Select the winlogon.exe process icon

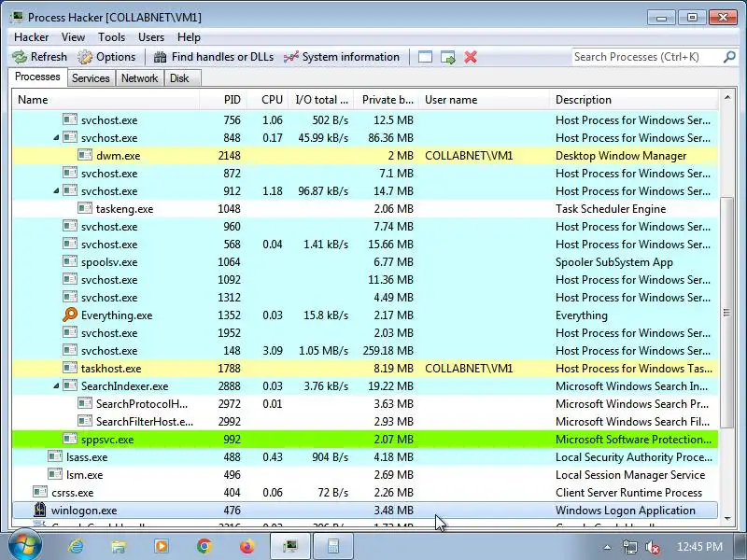pyautogui.click(x=40, y=510)
